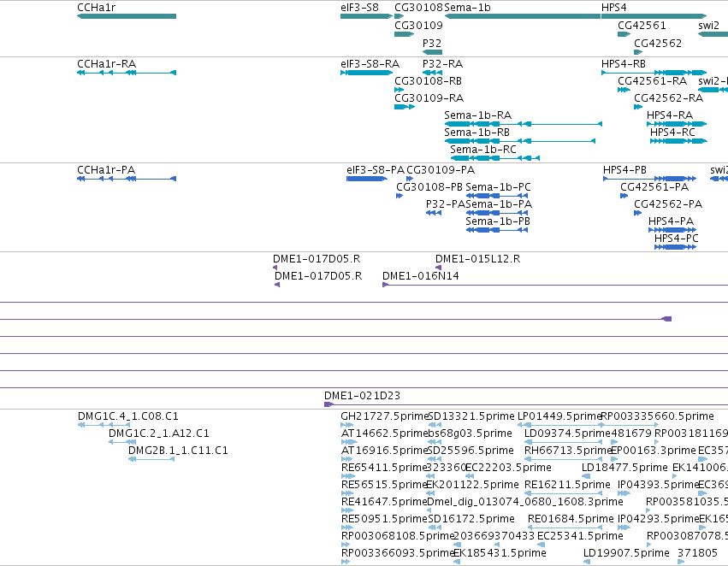The height and width of the screenshot is (566, 728).
Task: Select the SD16172.5prime EST label
Action: (x=471, y=519)
